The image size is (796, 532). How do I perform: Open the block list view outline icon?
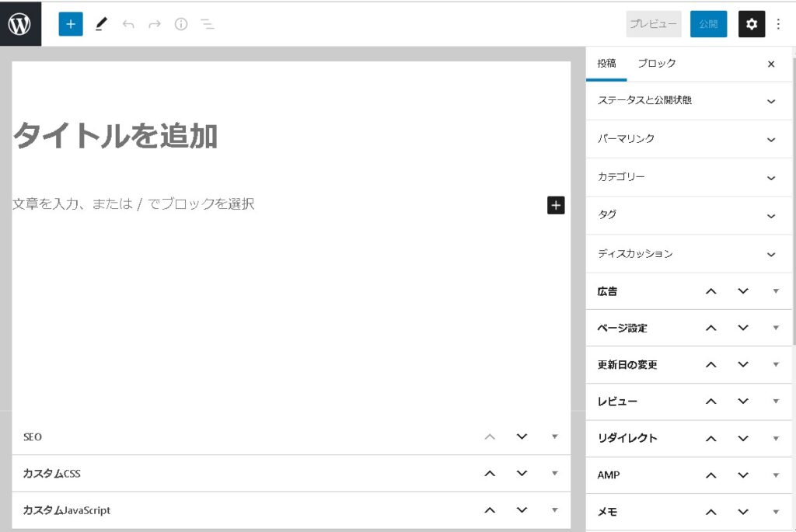(208, 24)
